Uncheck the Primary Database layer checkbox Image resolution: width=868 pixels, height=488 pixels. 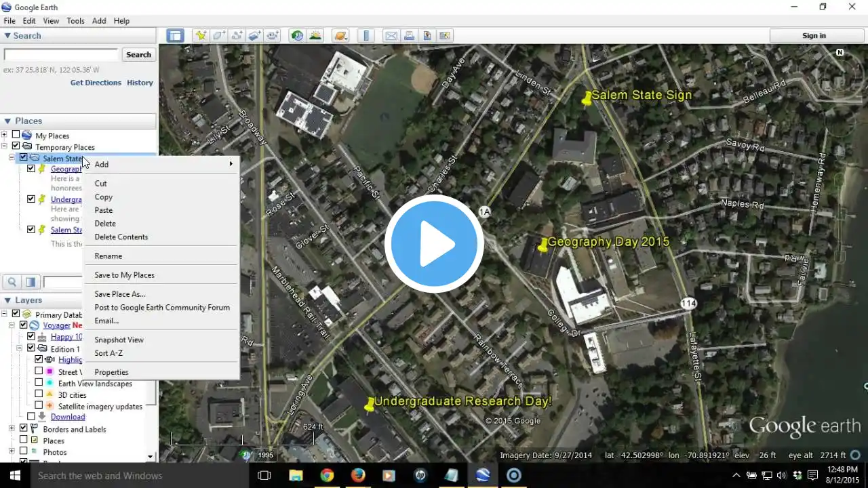(x=16, y=314)
